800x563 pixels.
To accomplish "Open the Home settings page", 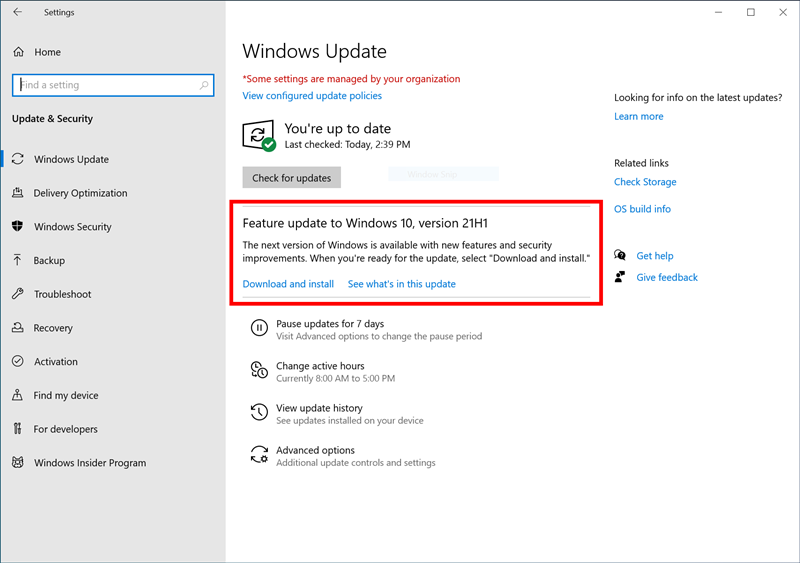I will [47, 52].
